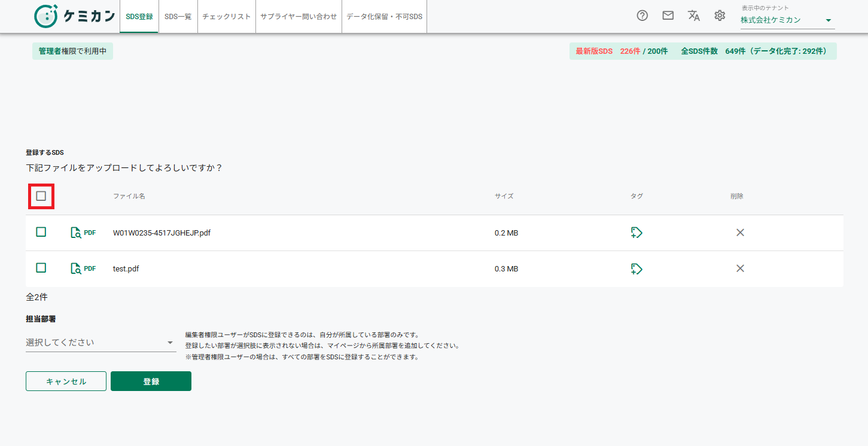Image resolution: width=868 pixels, height=446 pixels.
Task: Click the 下記ファイルをアップロードしてよろしいですか？ prompt
Action: pos(124,168)
